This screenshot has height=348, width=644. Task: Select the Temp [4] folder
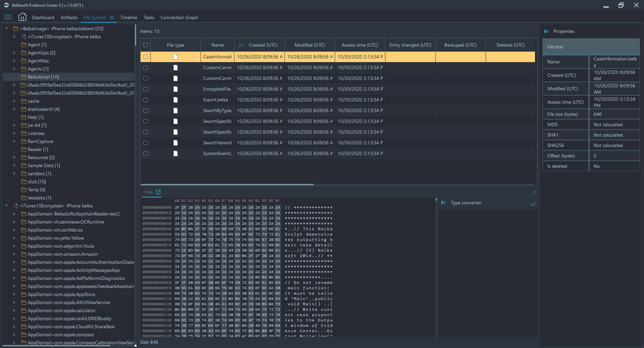[36, 190]
